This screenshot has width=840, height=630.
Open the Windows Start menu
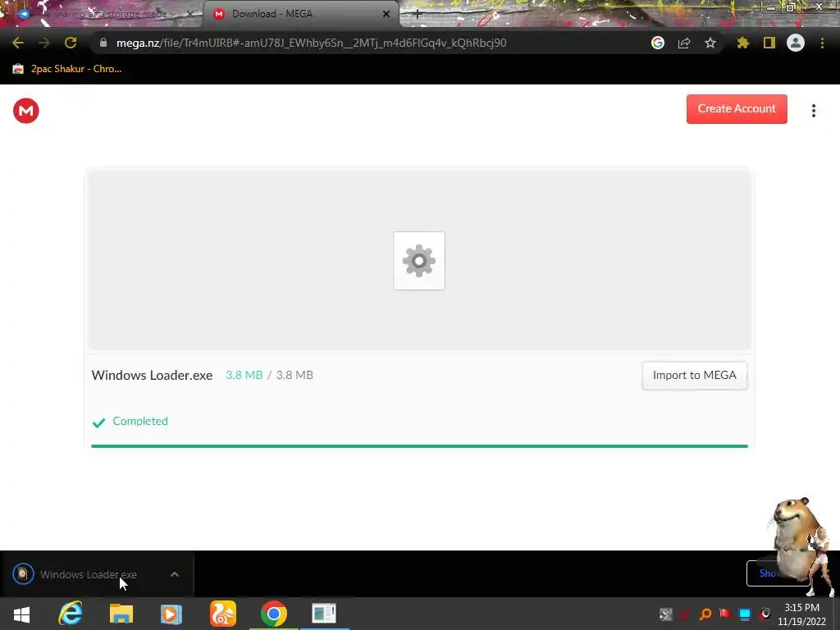(21, 614)
